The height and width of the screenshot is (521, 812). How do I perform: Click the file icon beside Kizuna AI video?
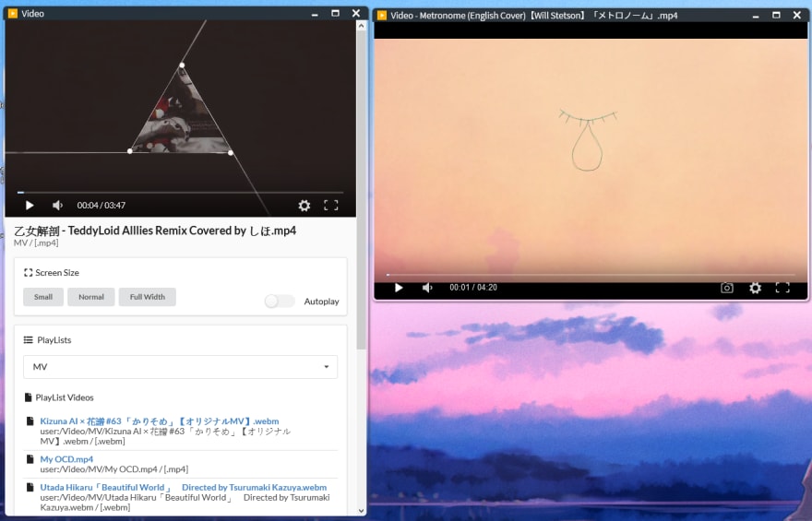pos(30,421)
